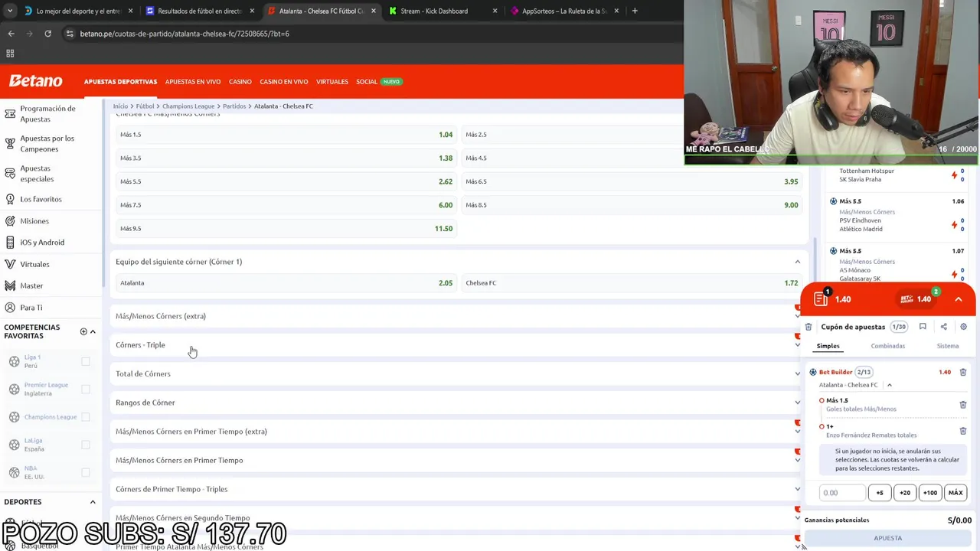
Task: Click the APUESTA place bet button
Action: coord(888,538)
